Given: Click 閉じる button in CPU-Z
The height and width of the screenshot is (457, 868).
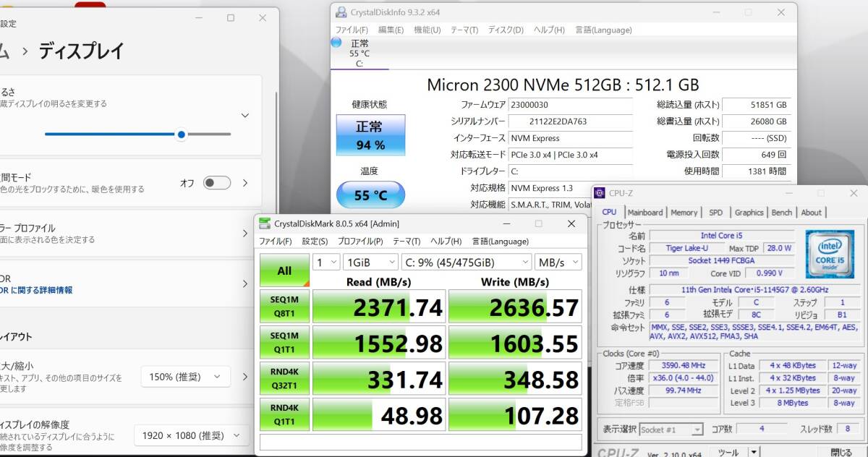Looking at the screenshot, I should pyautogui.click(x=841, y=453).
